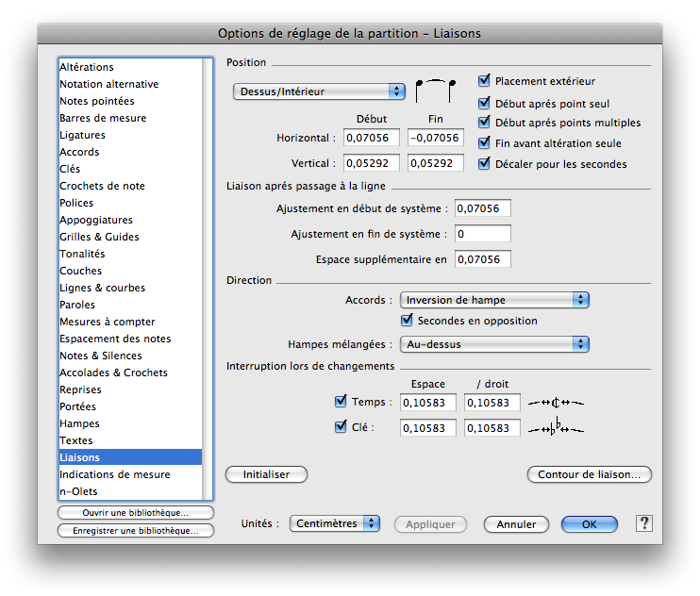This screenshot has height=596, width=700.
Task: Click the Annuler button
Action: (x=516, y=524)
